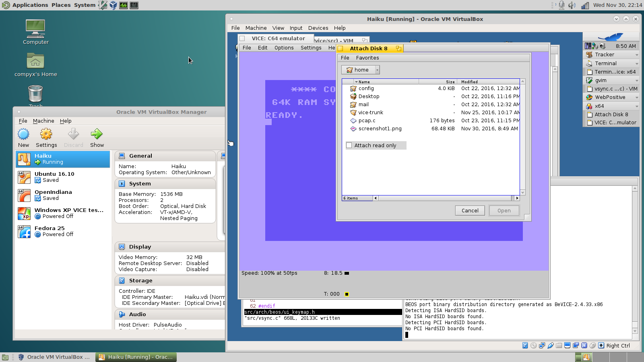The image size is (644, 362).
Task: Click the network adapters status icon
Action: (x=542, y=345)
